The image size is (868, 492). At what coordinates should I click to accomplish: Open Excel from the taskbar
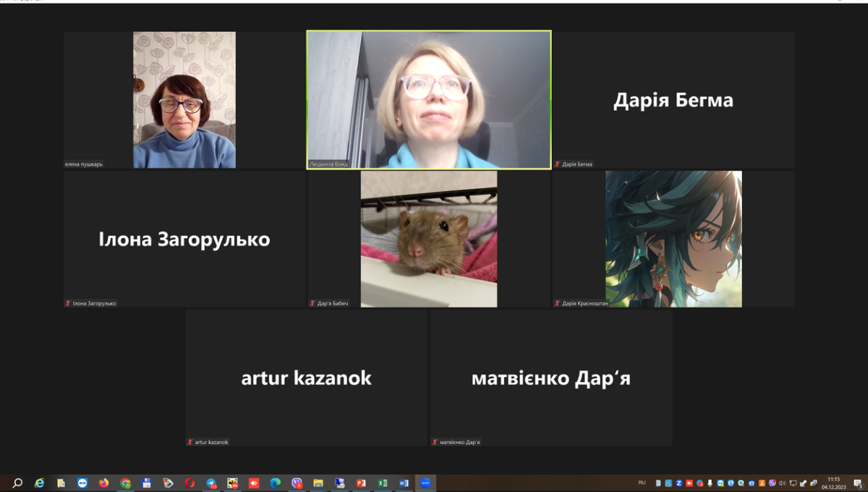point(383,483)
